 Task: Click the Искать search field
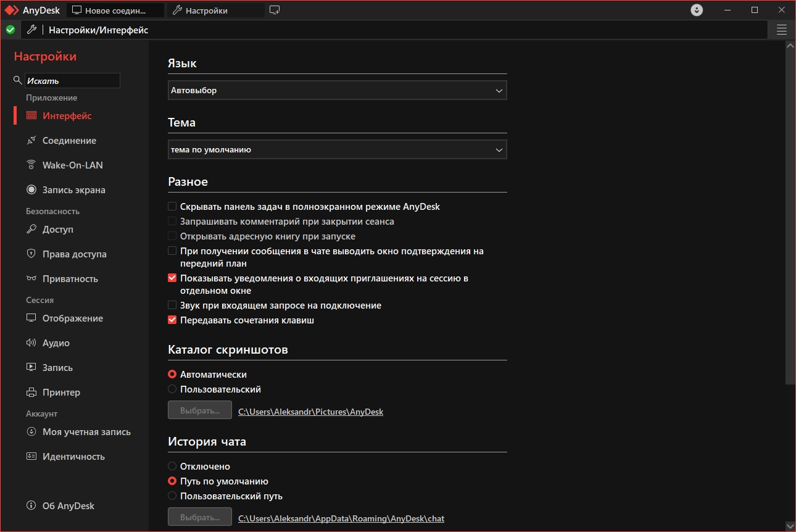72,81
